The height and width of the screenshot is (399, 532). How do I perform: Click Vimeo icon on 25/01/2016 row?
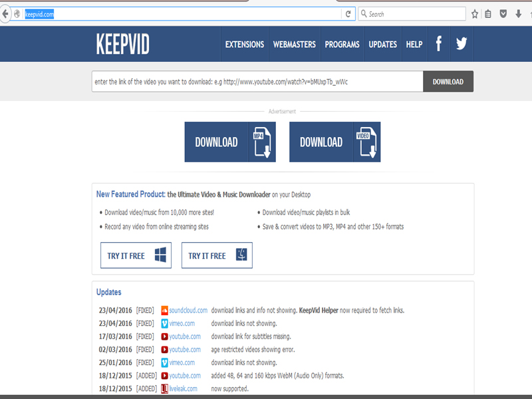click(x=164, y=362)
